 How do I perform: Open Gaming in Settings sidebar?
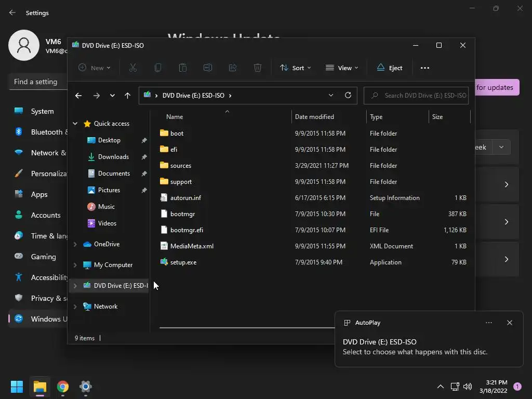point(38,257)
